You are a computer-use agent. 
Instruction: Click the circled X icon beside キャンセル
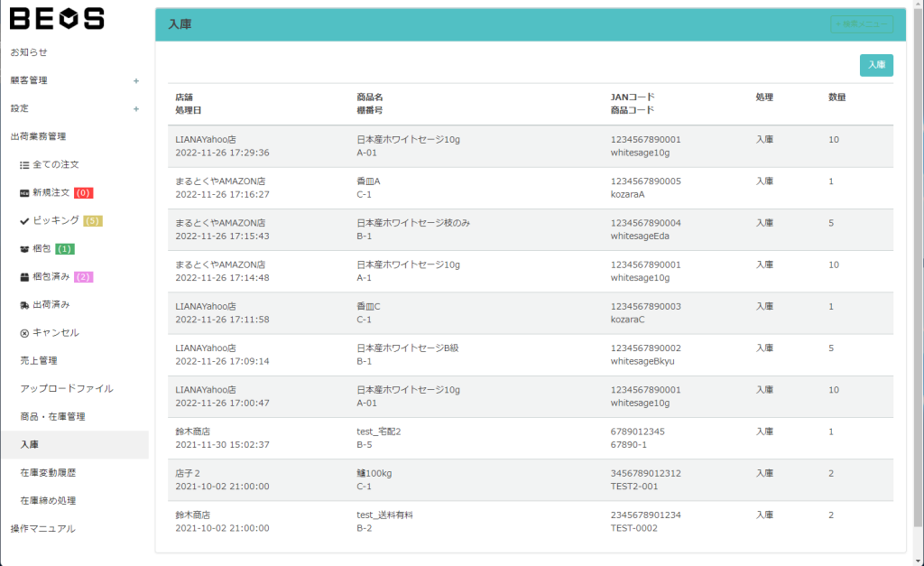(x=24, y=333)
